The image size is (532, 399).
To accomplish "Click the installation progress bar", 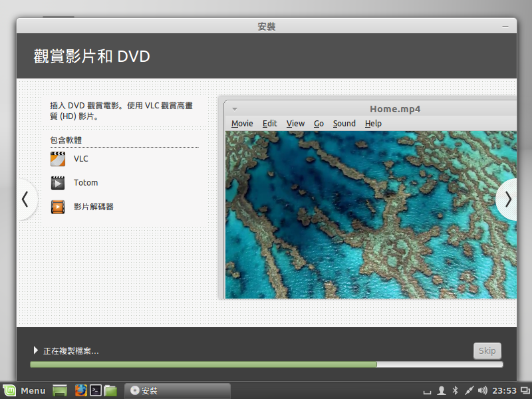I will [x=266, y=364].
